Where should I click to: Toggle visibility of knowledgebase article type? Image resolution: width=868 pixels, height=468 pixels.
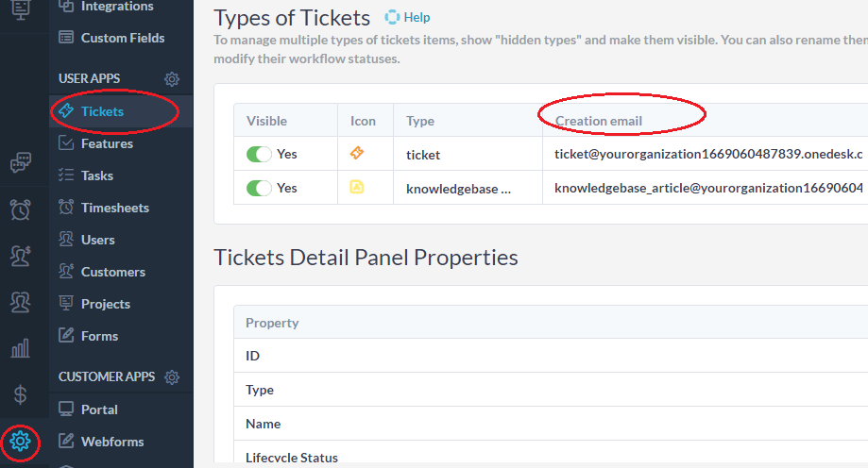coord(259,188)
